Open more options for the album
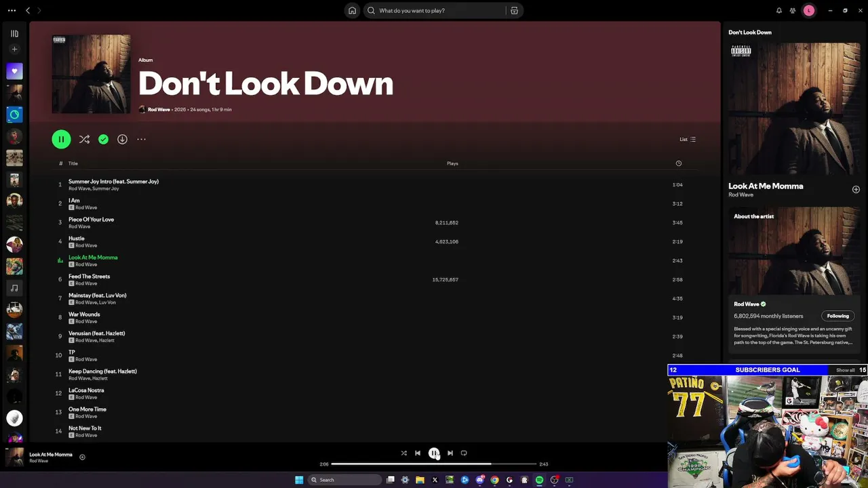Image resolution: width=868 pixels, height=488 pixels. point(141,139)
